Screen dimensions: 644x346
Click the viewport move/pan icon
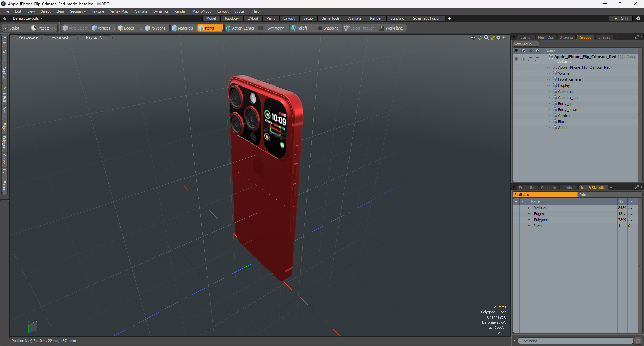[x=473, y=38]
